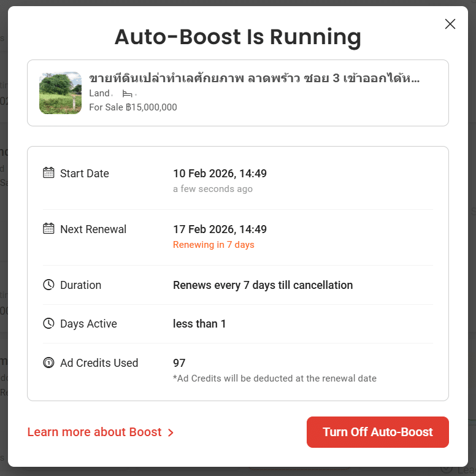Click the chevron arrow after Learn more about Boost
476x476 pixels.
click(171, 432)
